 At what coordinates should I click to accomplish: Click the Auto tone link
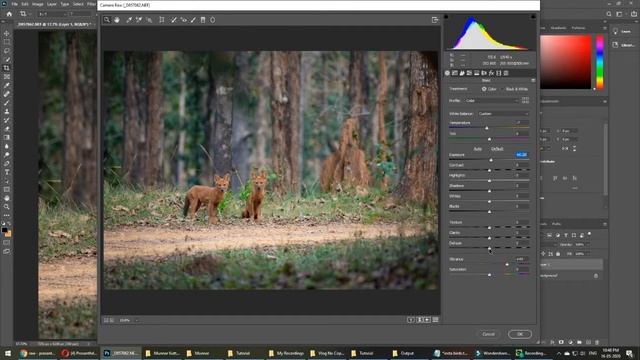tap(478, 149)
